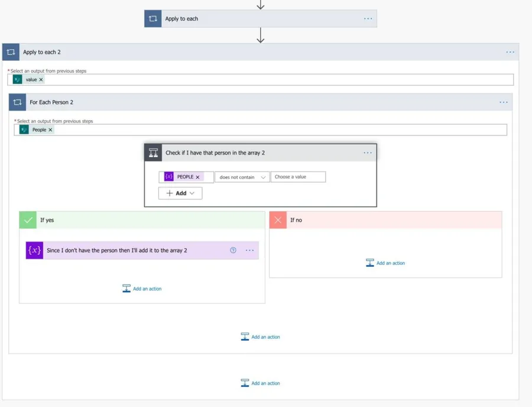Click the green If yes checkmark icon
This screenshot has height=407, width=532.
(x=28, y=220)
